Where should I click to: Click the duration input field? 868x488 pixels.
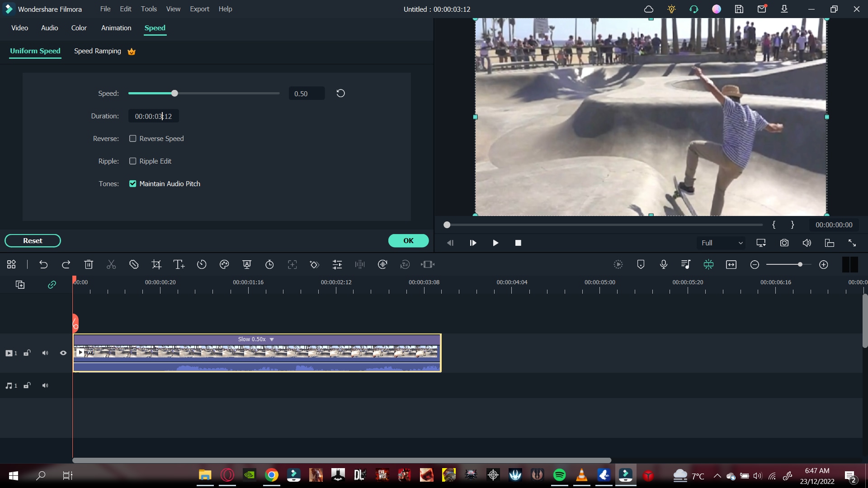153,116
